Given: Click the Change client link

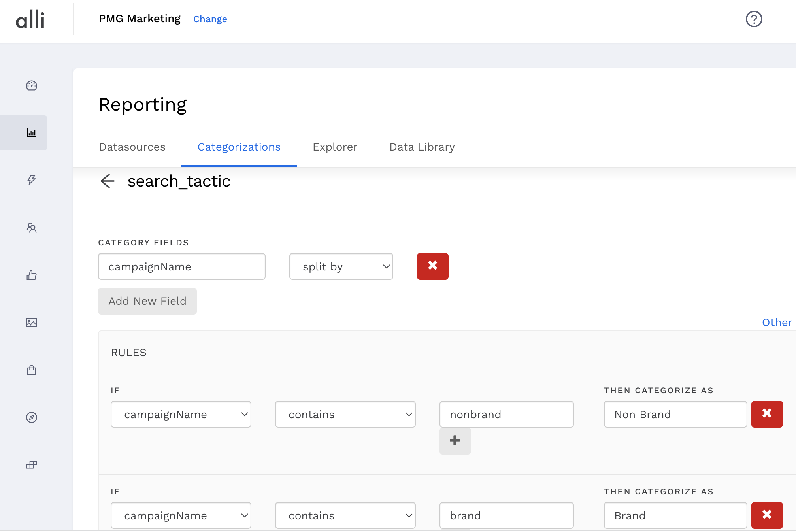Looking at the screenshot, I should [x=210, y=19].
